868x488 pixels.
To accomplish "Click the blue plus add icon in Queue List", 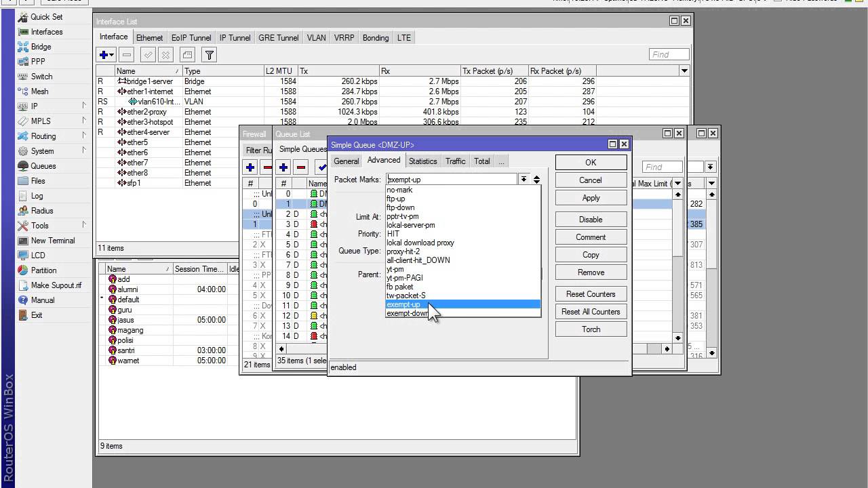I will click(x=283, y=167).
